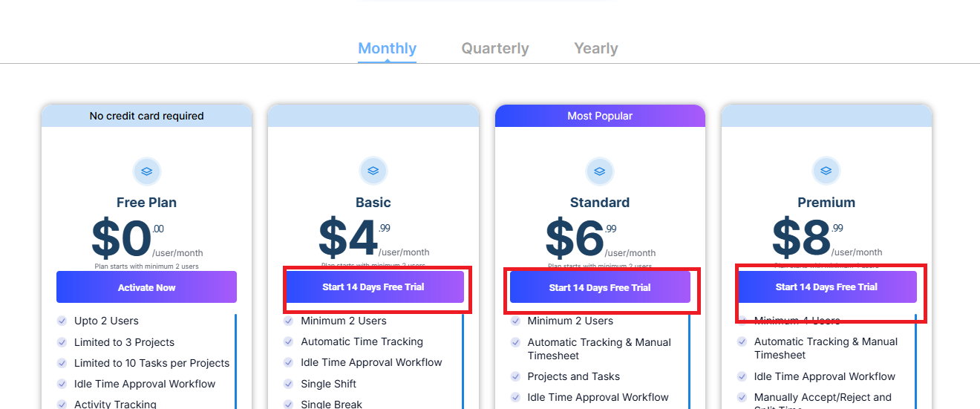Click checkmark next to Limited to 3 Projects

62,342
